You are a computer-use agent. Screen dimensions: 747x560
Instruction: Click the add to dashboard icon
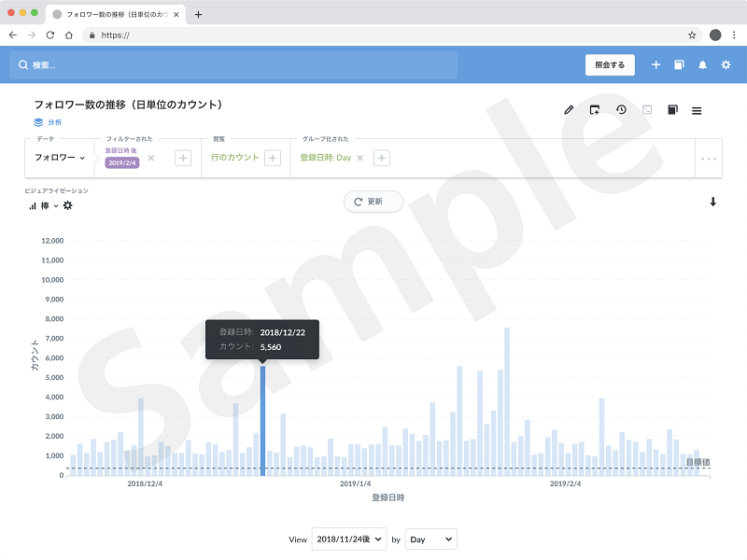pos(595,110)
